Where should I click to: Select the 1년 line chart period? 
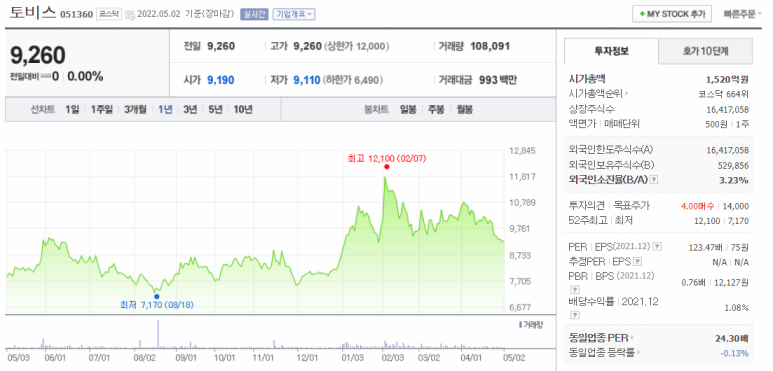coord(165,109)
